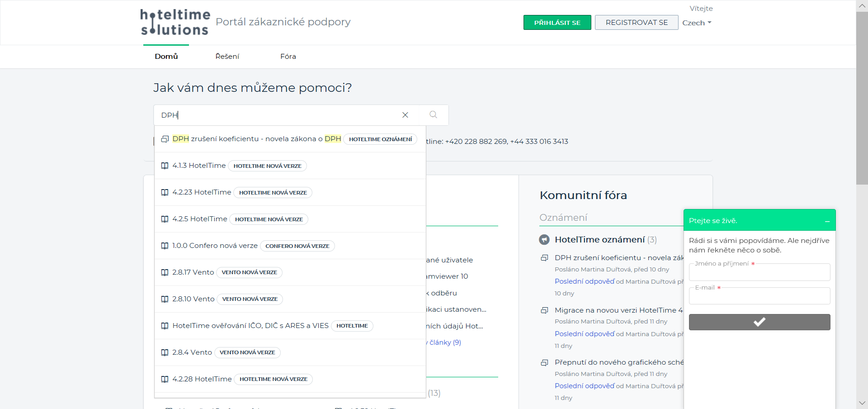The width and height of the screenshot is (868, 409).
Task: Click discussion icon beside DPH zrušení koeficientu suggestion
Action: click(165, 139)
